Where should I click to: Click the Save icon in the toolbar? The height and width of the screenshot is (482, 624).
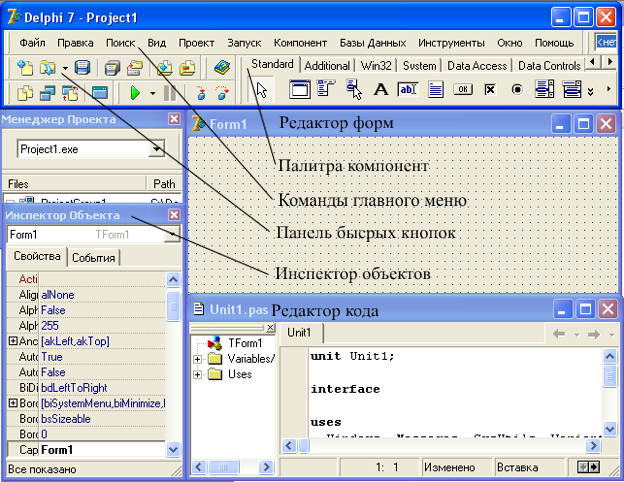pyautogui.click(x=82, y=68)
